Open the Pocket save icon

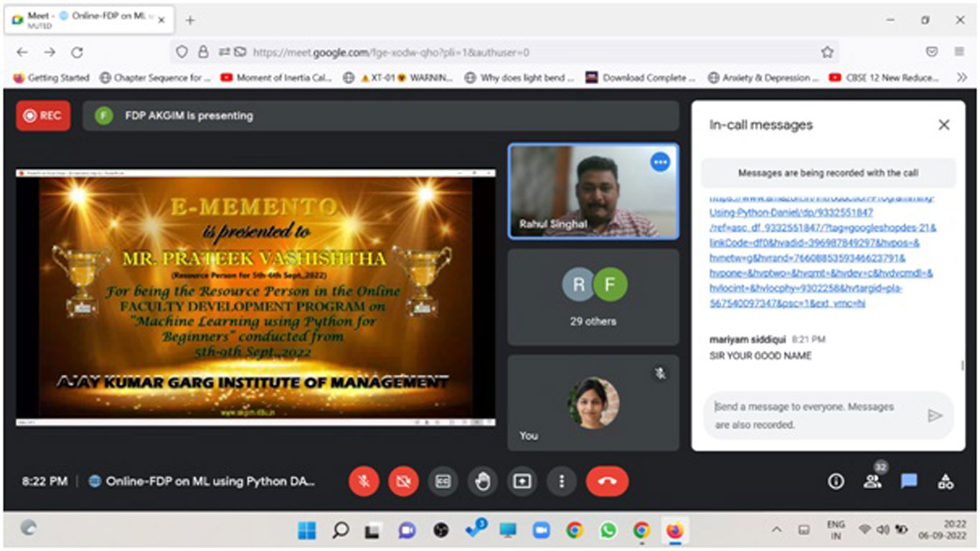(x=931, y=52)
